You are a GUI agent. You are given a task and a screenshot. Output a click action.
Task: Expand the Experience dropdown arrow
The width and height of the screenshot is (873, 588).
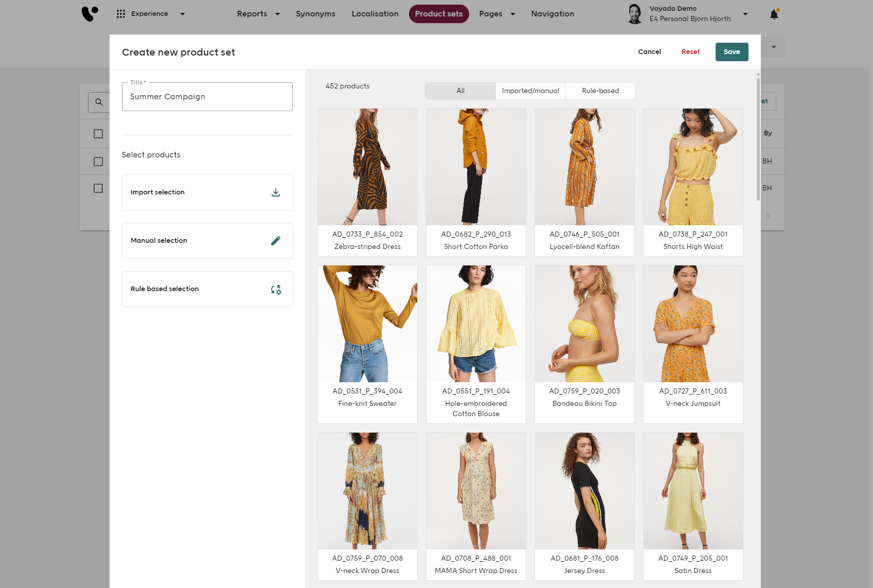(x=182, y=14)
